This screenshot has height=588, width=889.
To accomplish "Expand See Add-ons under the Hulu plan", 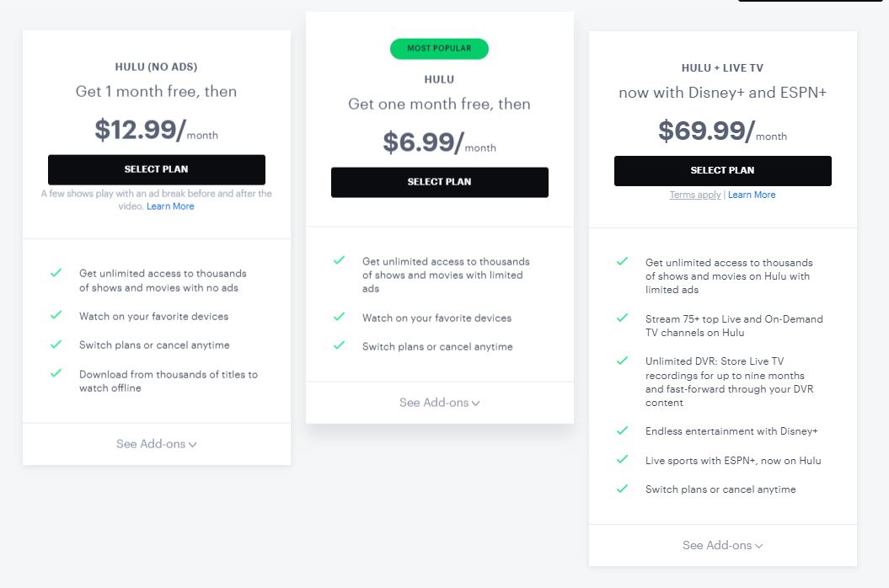I will pyautogui.click(x=439, y=403).
